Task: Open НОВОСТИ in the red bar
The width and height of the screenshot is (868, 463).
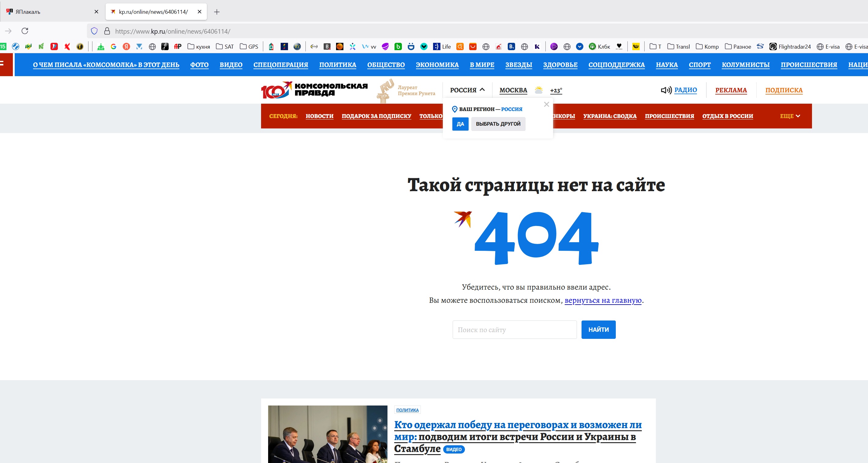Action: click(x=320, y=116)
